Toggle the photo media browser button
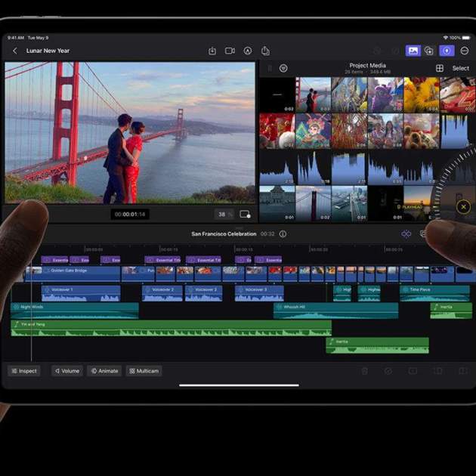Viewport: 476px width, 476px height. coord(413,51)
